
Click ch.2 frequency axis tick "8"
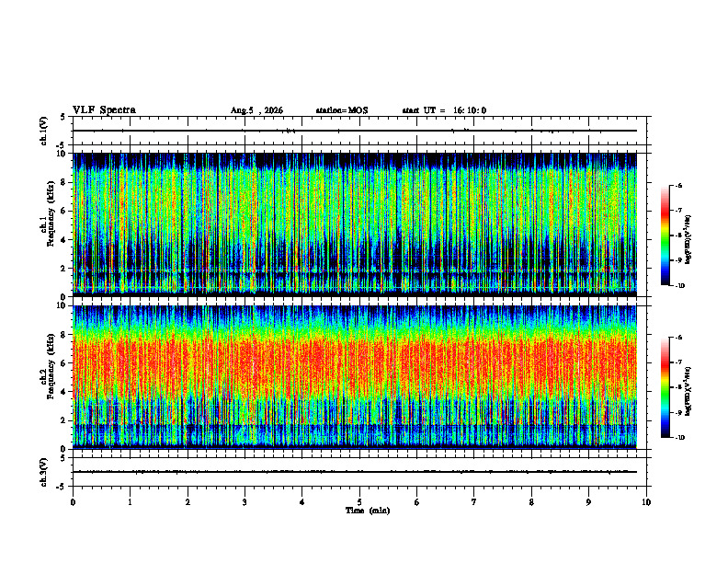pyautogui.click(x=65, y=335)
